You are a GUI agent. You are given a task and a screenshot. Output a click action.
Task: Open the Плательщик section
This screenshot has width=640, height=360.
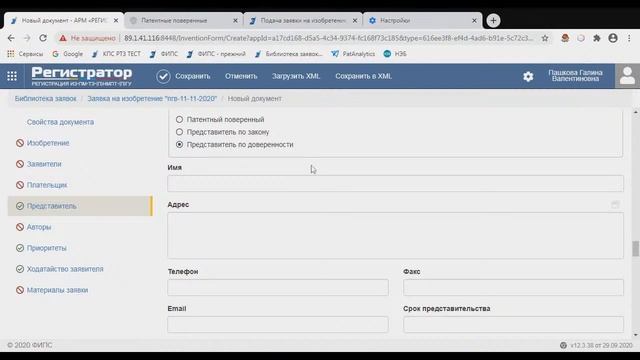[x=47, y=185]
